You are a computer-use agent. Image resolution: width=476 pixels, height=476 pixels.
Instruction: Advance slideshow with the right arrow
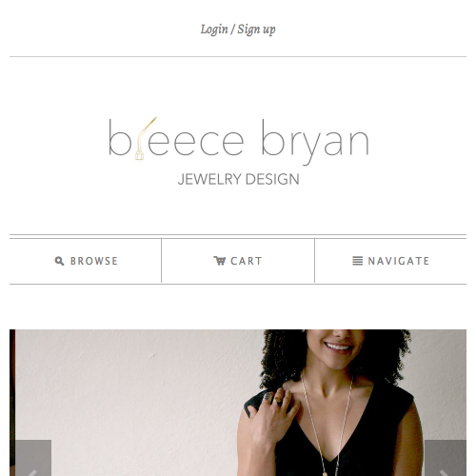tap(446, 458)
